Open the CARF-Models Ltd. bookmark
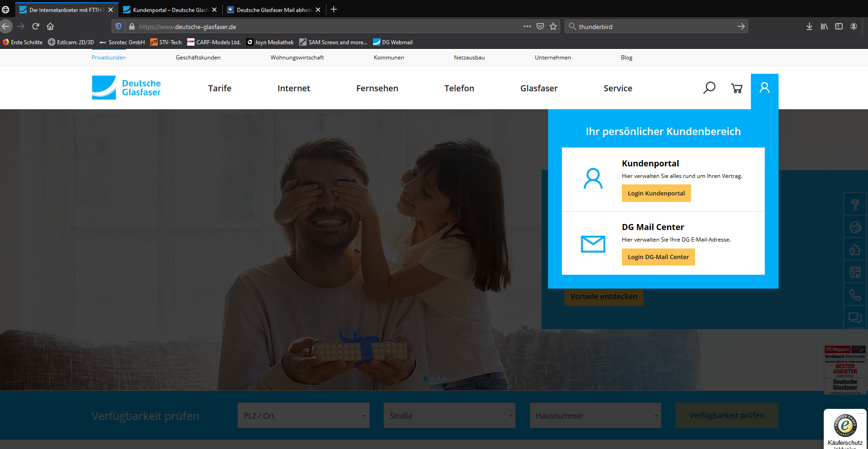868x449 pixels. pos(214,42)
